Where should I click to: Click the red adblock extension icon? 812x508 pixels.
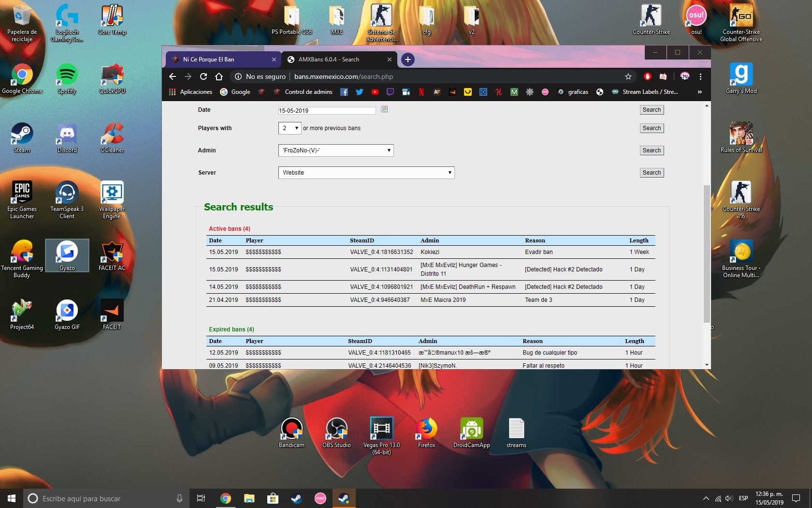pyautogui.click(x=648, y=76)
